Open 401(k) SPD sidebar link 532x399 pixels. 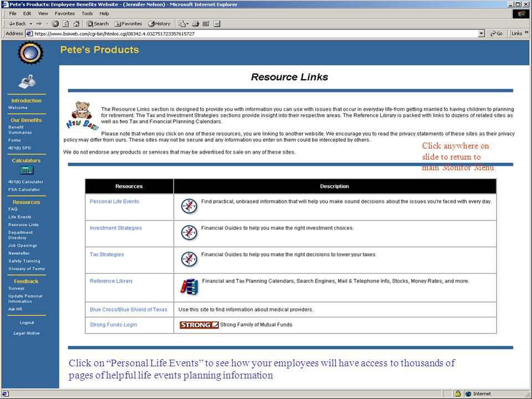[x=19, y=148]
